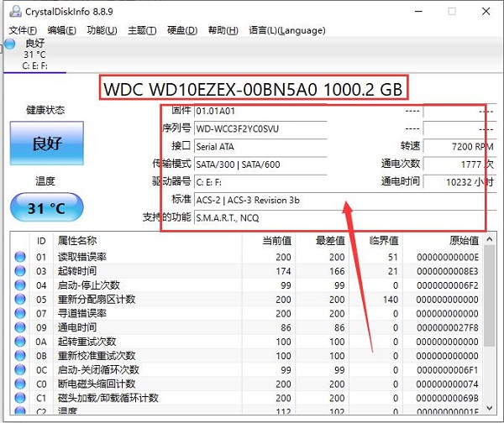Click the 属性名称 column header
504x423 pixels.
coord(77,241)
